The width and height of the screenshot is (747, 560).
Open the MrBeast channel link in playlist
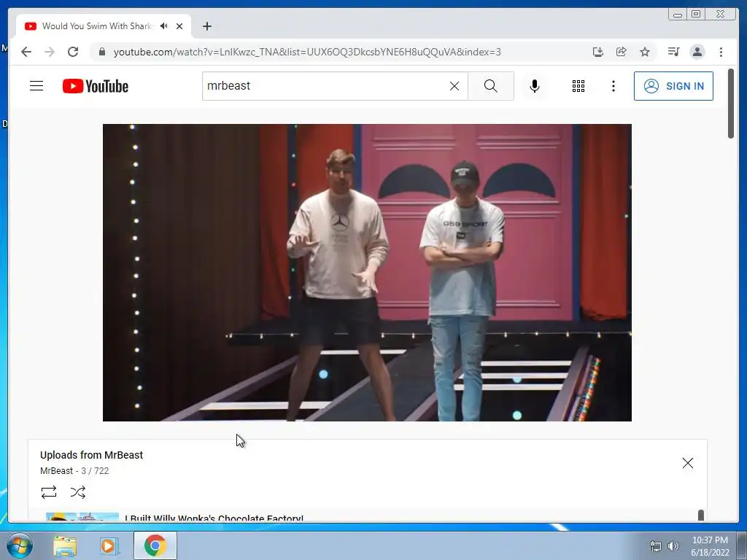(x=56, y=471)
